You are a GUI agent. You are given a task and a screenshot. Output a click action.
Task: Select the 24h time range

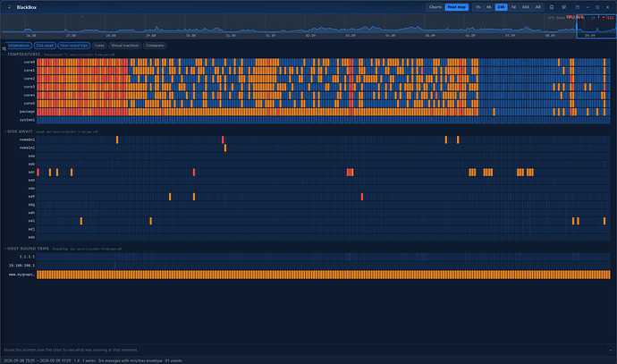coord(501,7)
